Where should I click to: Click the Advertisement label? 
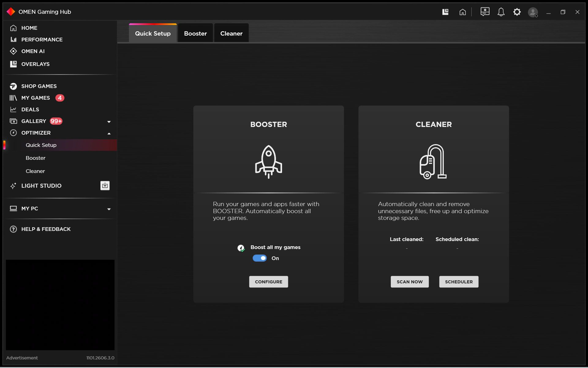coord(22,358)
